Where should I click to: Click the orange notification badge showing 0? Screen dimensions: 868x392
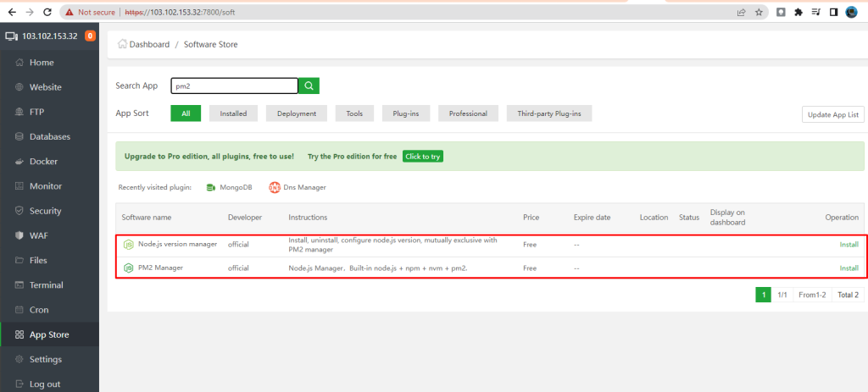pyautogui.click(x=90, y=36)
